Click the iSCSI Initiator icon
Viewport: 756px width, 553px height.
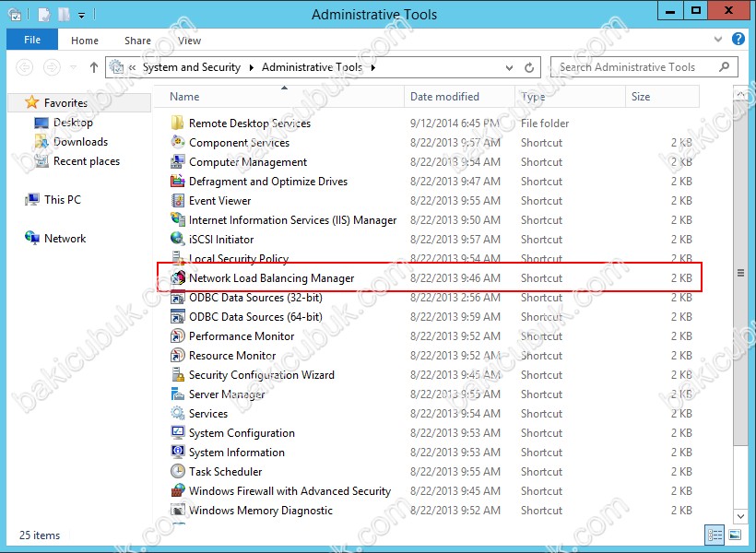point(177,239)
